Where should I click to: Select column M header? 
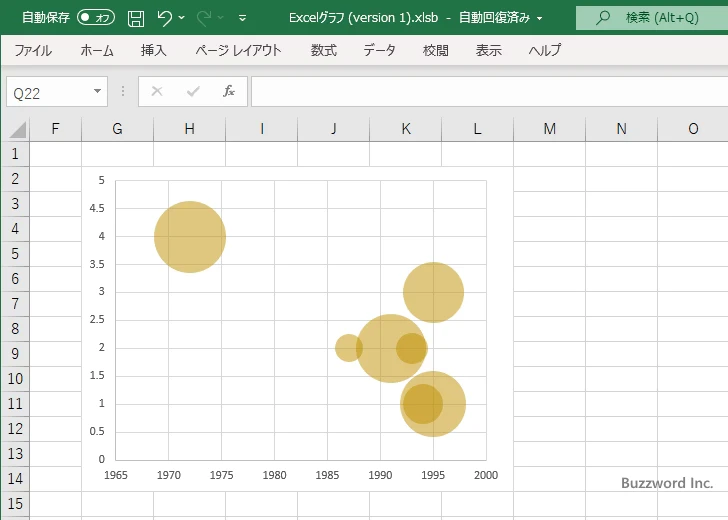[x=550, y=129]
